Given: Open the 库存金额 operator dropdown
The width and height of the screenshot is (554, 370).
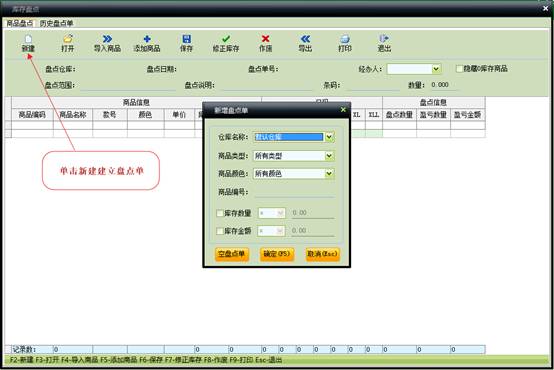Looking at the screenshot, I should click(x=280, y=231).
